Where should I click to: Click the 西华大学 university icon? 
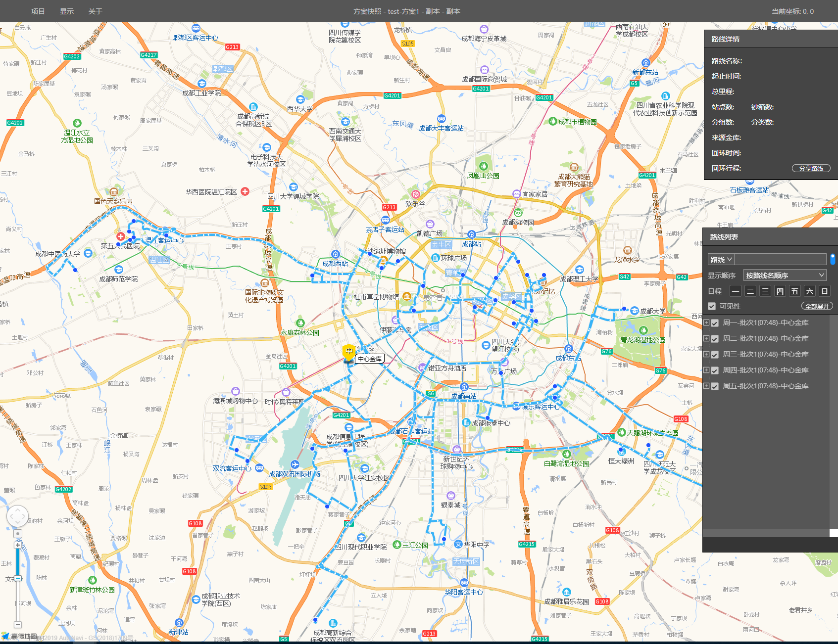click(x=300, y=99)
